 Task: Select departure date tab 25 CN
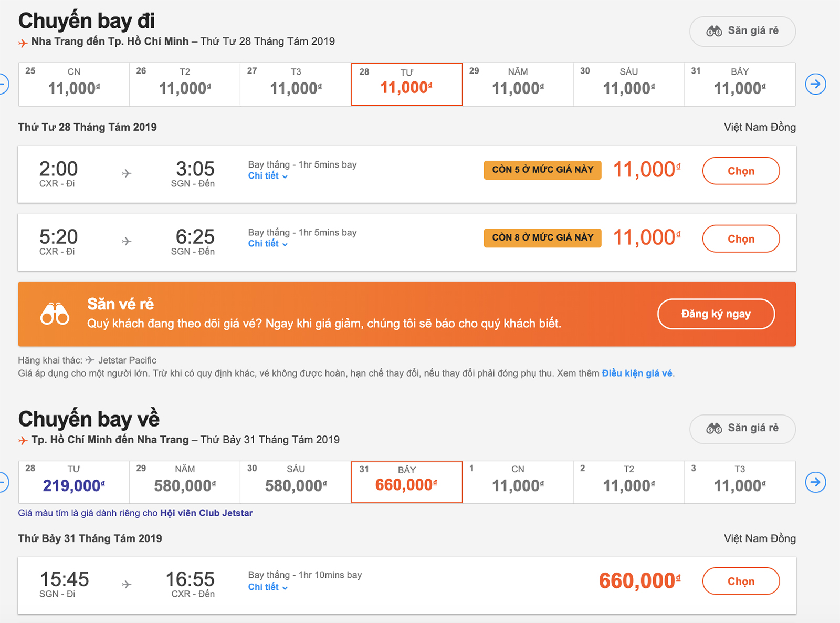coord(74,84)
